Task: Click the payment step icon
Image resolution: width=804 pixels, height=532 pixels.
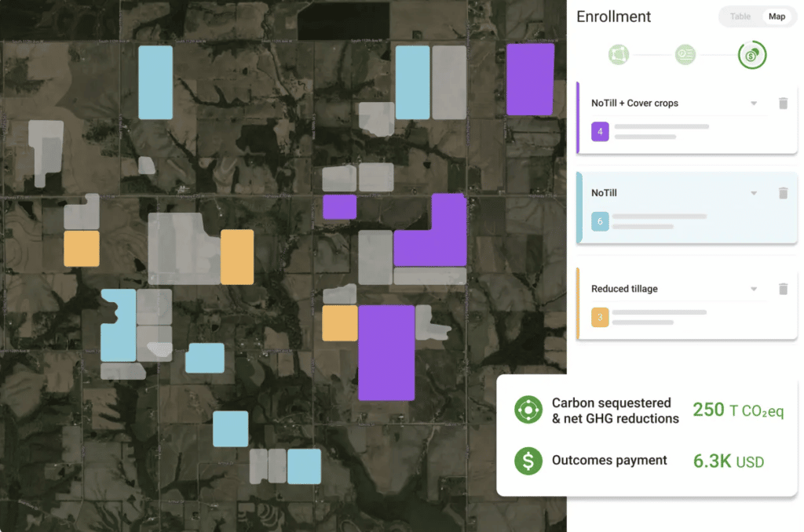Action: coord(751,55)
